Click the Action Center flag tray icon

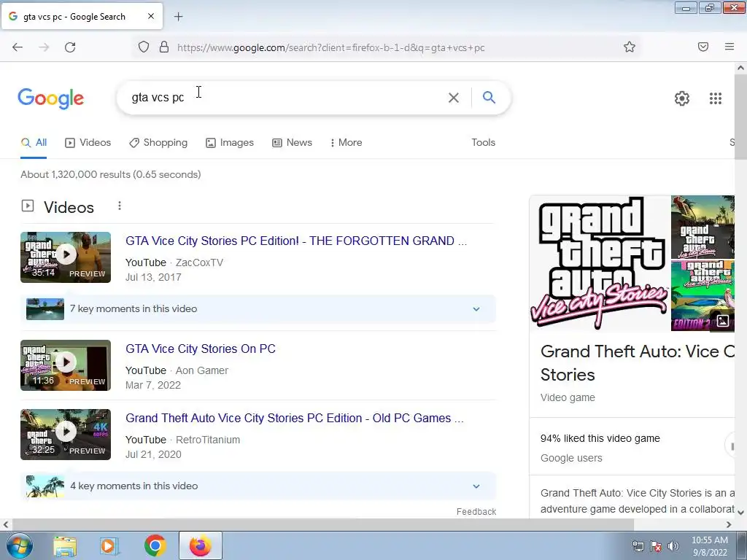coord(656,546)
